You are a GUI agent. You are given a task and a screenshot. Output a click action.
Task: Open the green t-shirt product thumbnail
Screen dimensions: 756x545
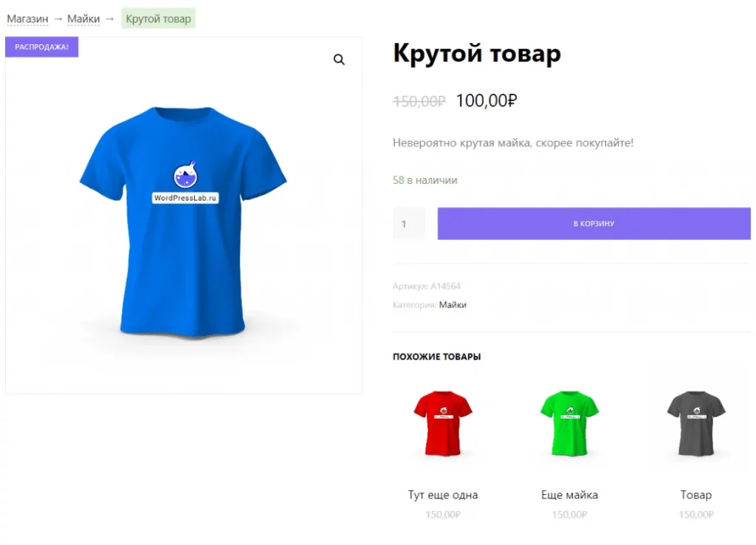[569, 424]
